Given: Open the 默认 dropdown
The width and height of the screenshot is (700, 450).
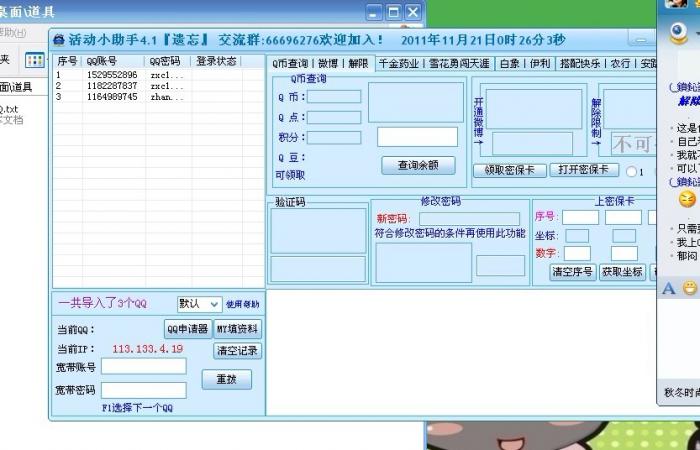Looking at the screenshot, I should [x=200, y=304].
